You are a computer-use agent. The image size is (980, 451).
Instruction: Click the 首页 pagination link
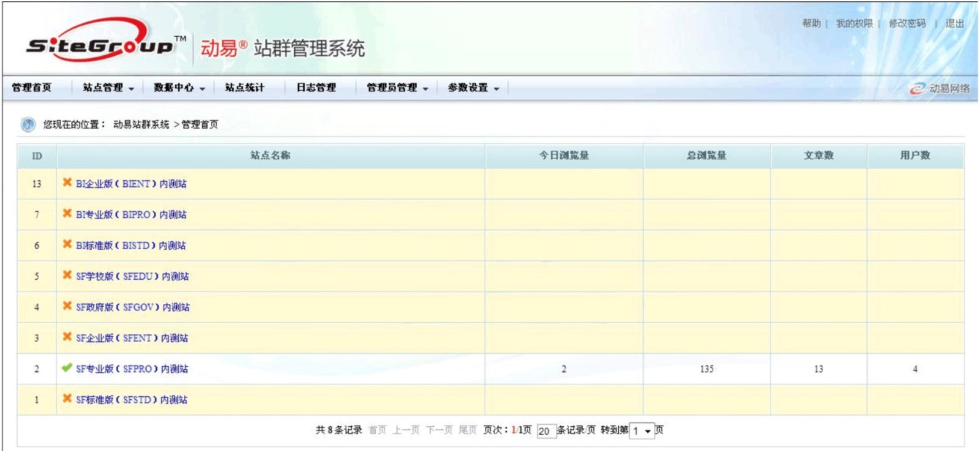coord(377,430)
